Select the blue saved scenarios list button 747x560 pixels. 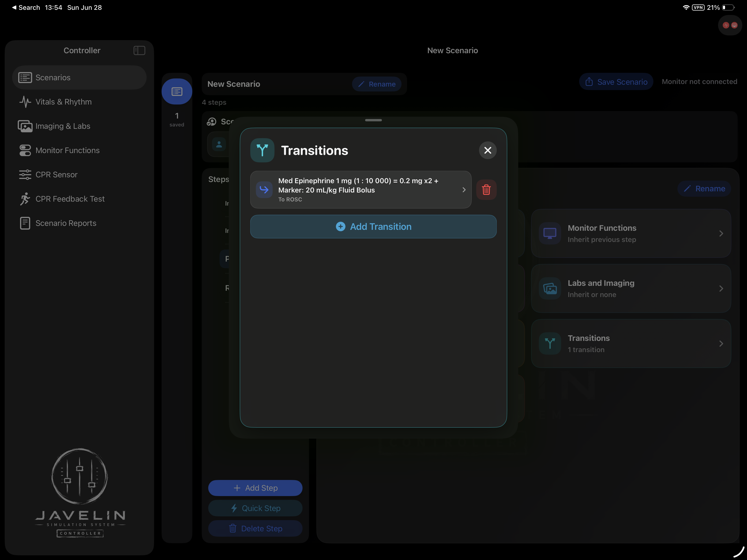(x=177, y=91)
